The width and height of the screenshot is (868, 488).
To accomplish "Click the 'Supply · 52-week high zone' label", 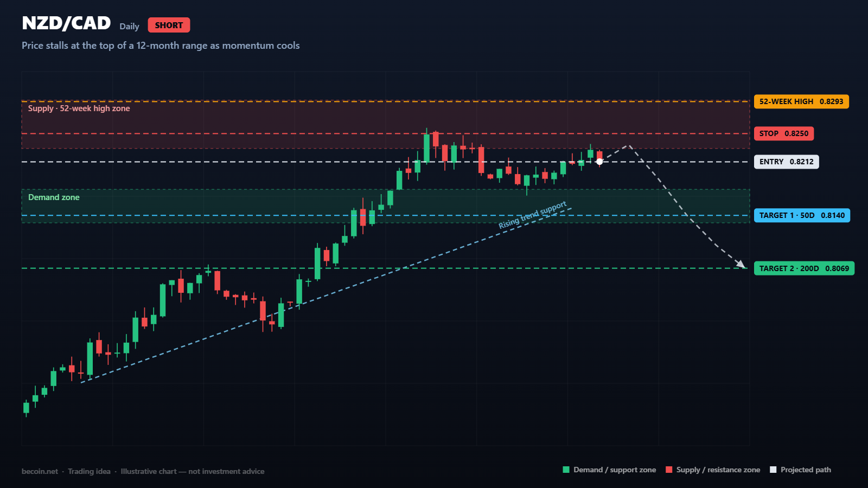I will [79, 108].
